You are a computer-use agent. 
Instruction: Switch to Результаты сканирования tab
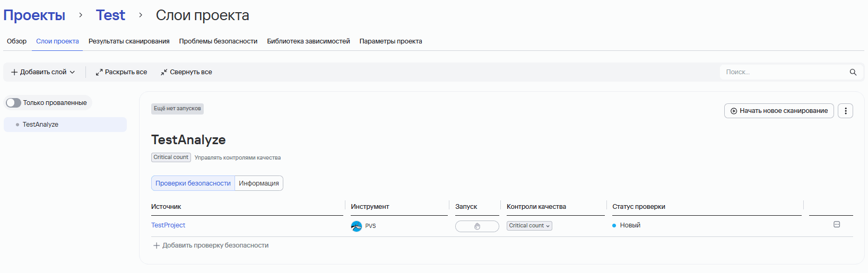129,41
